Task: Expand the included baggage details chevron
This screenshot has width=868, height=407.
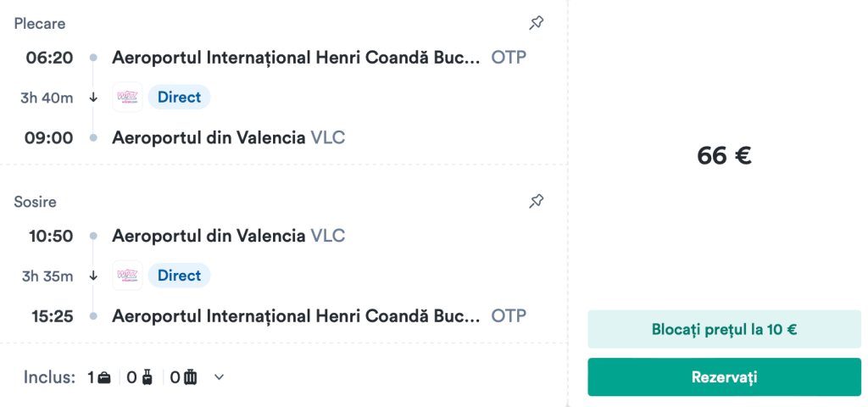Action: click(219, 377)
